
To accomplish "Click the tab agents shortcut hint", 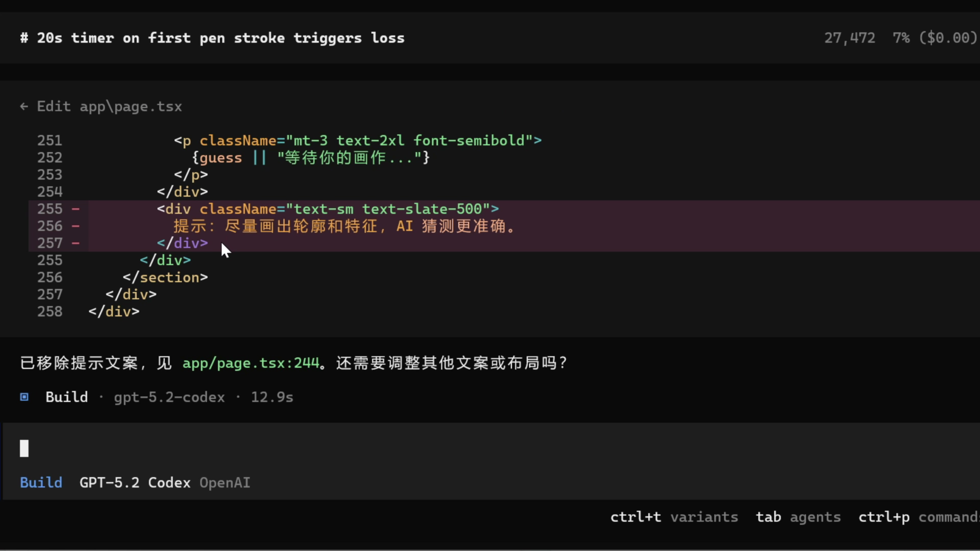I will pyautogui.click(x=798, y=517).
